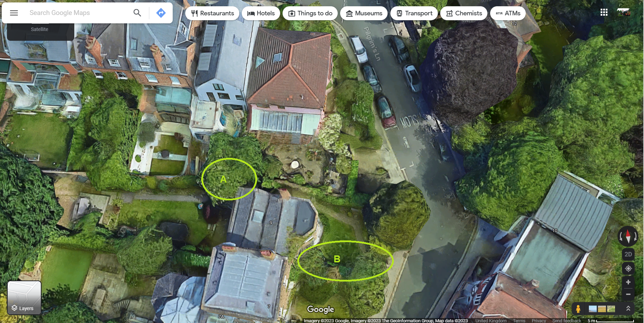Viewport: 644px width, 323px height.
Task: Zoom in with the plus button
Action: click(x=628, y=282)
